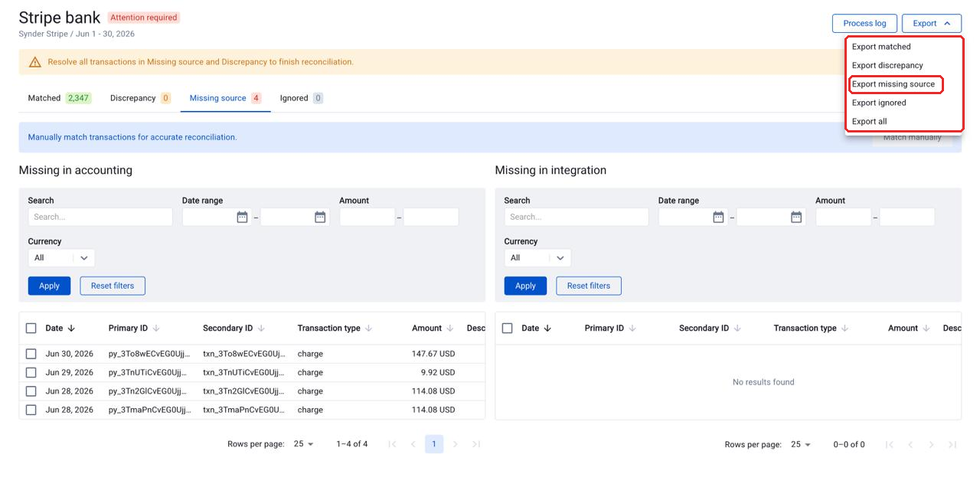Switch to the Matched tab
Image resolution: width=980 pixels, height=497 pixels.
coord(59,98)
